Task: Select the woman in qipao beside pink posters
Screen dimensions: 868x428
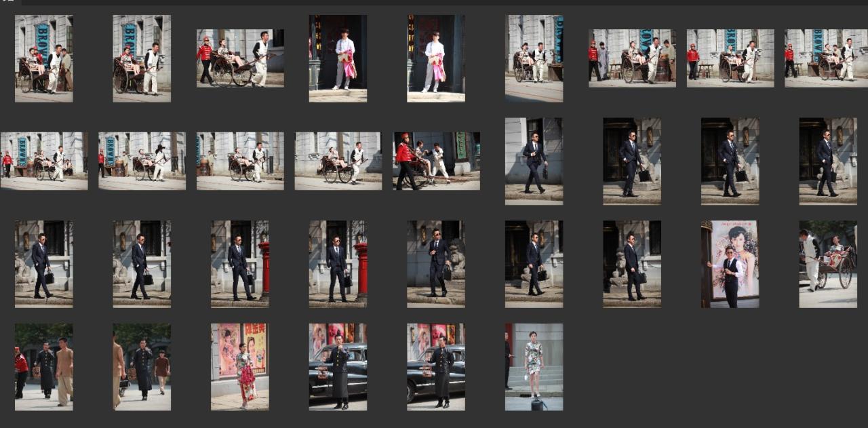Action: [239, 366]
